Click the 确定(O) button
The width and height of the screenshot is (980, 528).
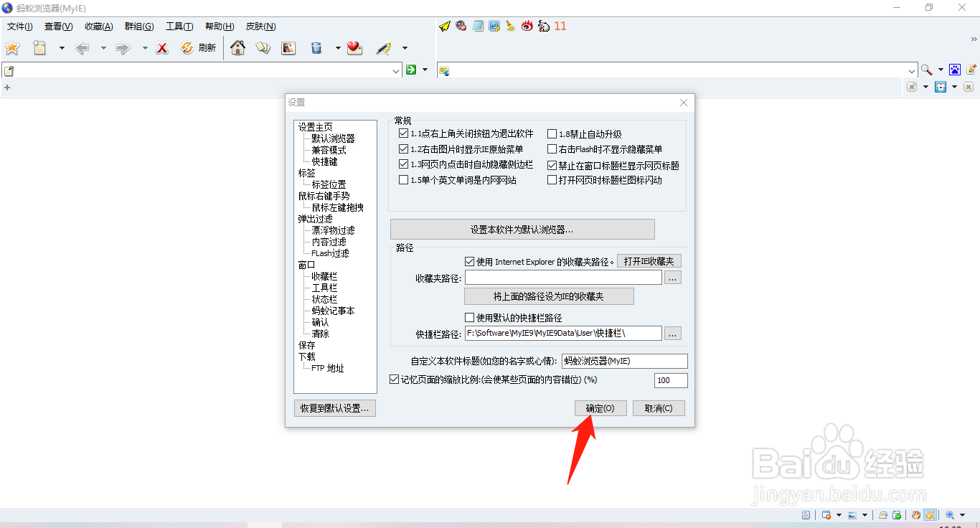600,408
